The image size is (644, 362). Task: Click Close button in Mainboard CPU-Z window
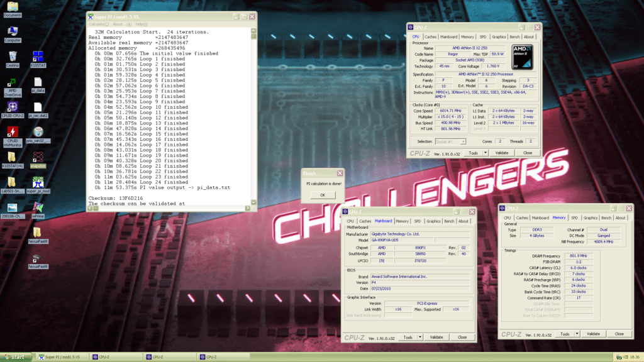[x=462, y=337]
